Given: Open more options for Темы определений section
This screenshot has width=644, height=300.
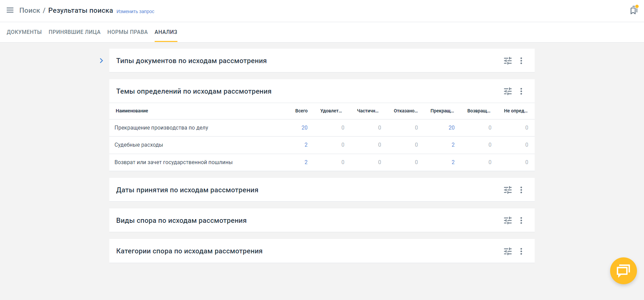Looking at the screenshot, I should coord(521,91).
